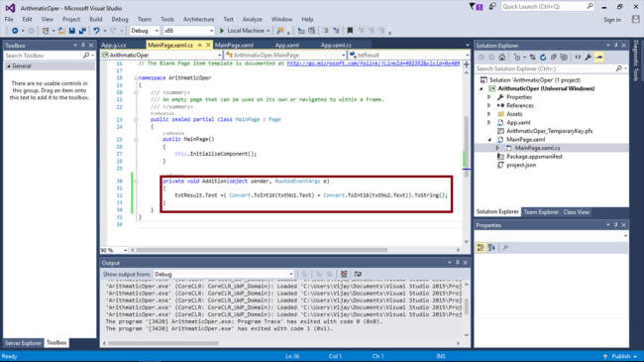Toggle auto-hide pin on Properties panel
The image size is (644, 362).
tap(615, 225)
